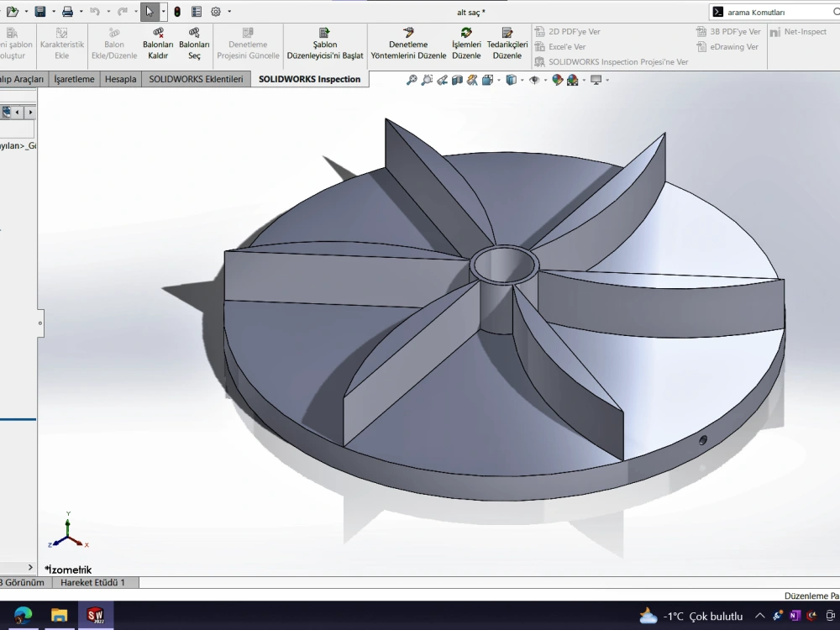Click 3B PDF'ye Ver

tap(728, 32)
